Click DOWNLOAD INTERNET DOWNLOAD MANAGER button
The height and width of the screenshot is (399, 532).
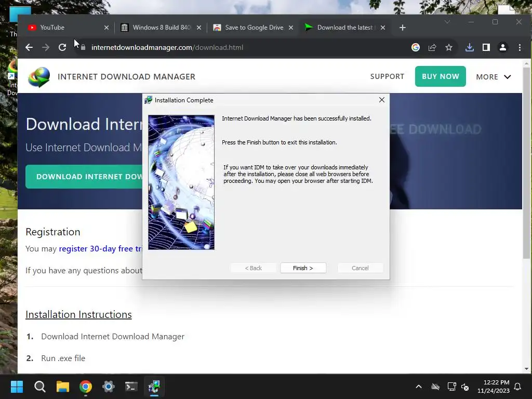coord(84,177)
